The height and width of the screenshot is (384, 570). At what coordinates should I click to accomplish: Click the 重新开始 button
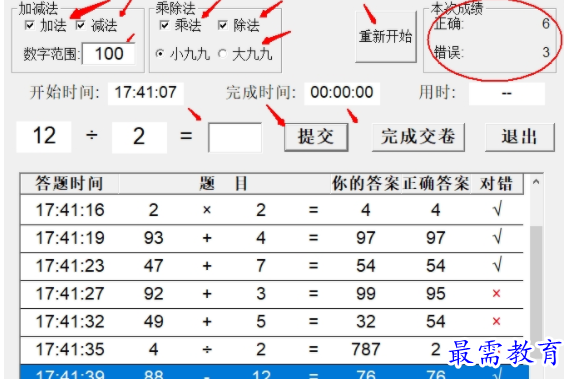click(385, 36)
